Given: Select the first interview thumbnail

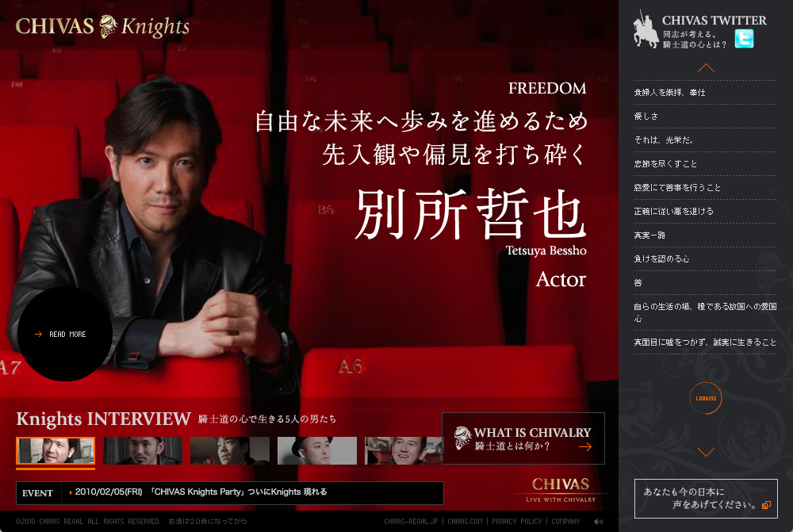Looking at the screenshot, I should pos(56,450).
